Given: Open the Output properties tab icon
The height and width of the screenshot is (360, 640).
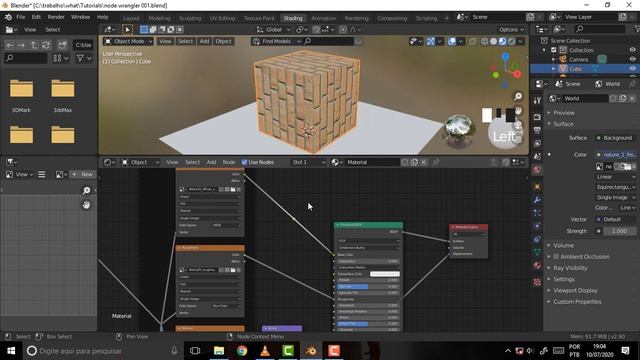Looking at the screenshot, I should tap(537, 130).
